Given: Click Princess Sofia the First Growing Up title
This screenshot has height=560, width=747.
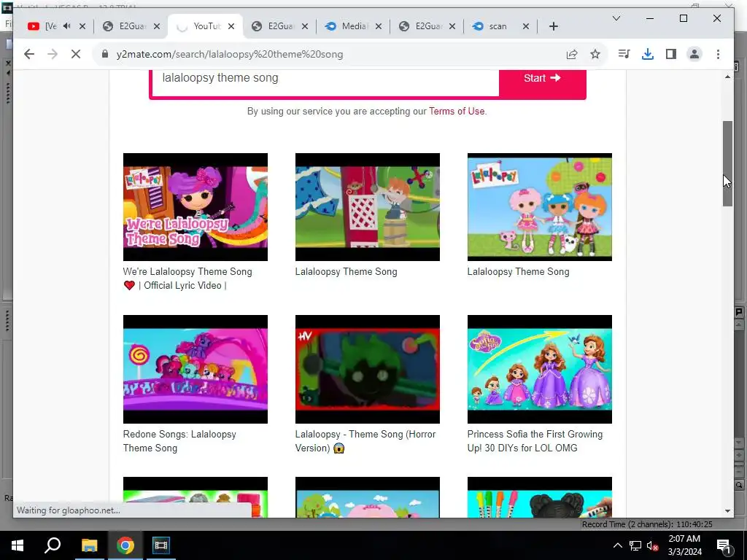Looking at the screenshot, I should point(535,441).
